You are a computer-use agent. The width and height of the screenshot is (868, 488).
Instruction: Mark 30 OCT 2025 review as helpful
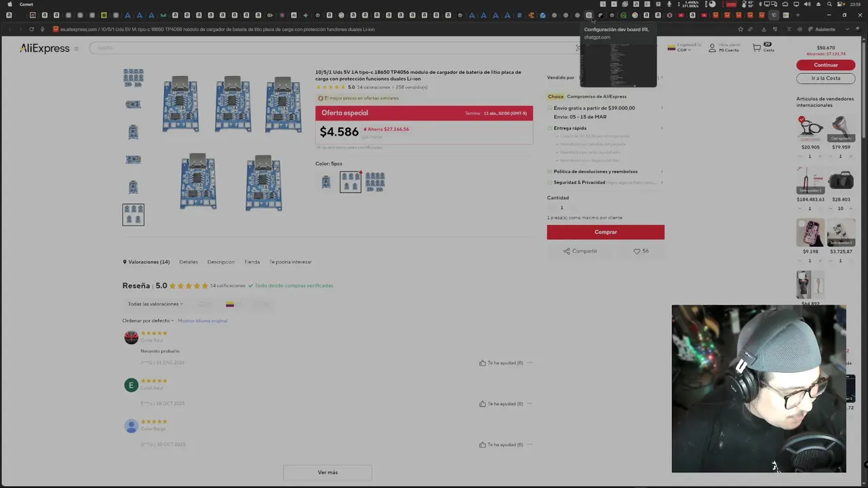pyautogui.click(x=501, y=445)
